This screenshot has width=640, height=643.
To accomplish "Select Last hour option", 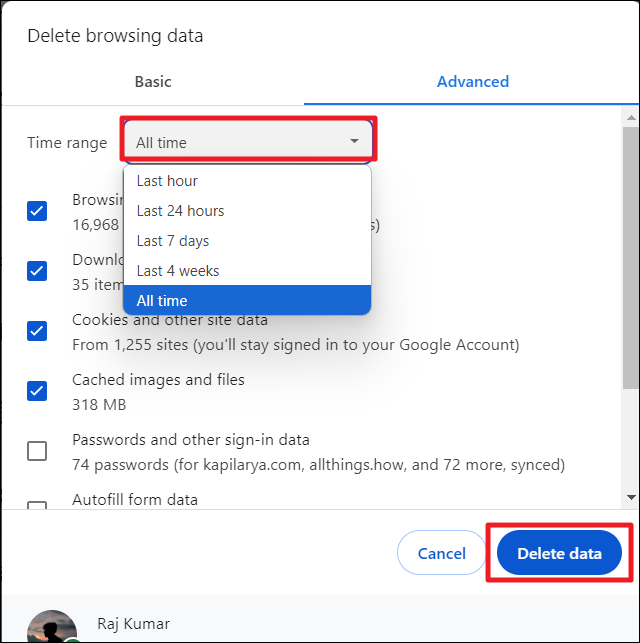I will pos(168,181).
